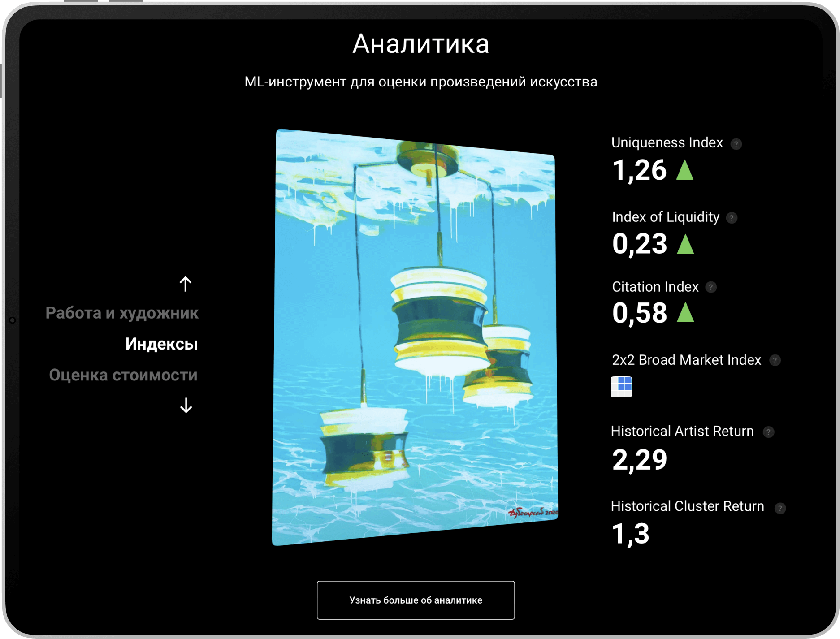Click the up arrow above the section menu
Screen dimensions: 840x639
(x=186, y=284)
